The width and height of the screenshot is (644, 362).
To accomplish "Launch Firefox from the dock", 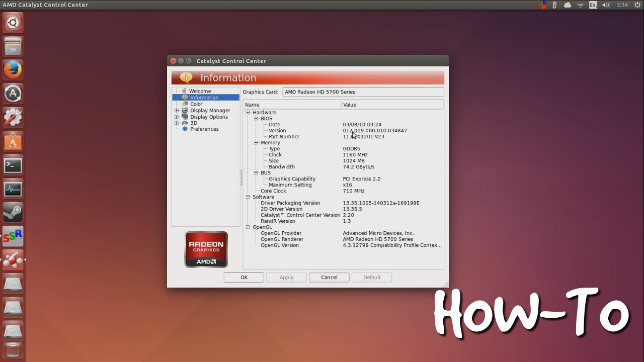I will pos(13,70).
